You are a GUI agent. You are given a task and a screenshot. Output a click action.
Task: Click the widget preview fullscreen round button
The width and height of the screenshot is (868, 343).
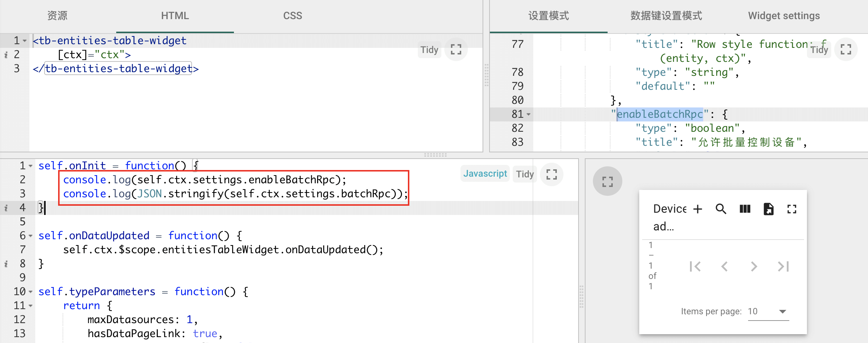tap(607, 181)
